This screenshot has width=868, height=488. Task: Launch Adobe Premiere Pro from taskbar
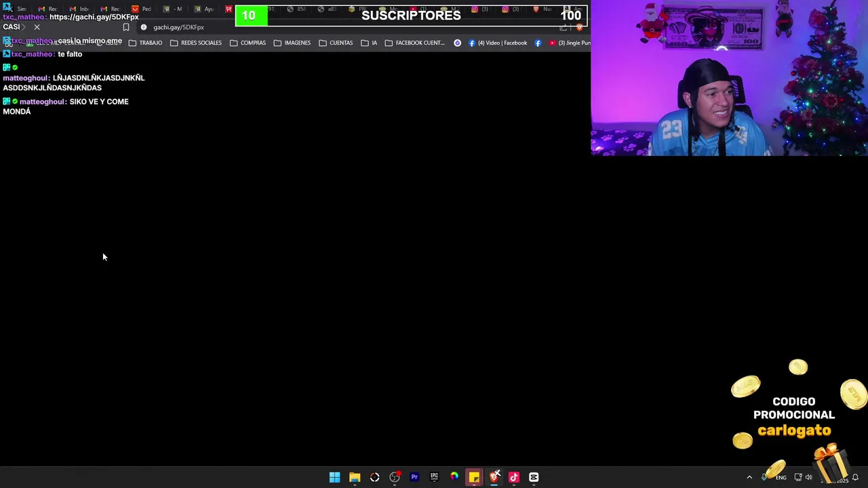pyautogui.click(x=414, y=477)
